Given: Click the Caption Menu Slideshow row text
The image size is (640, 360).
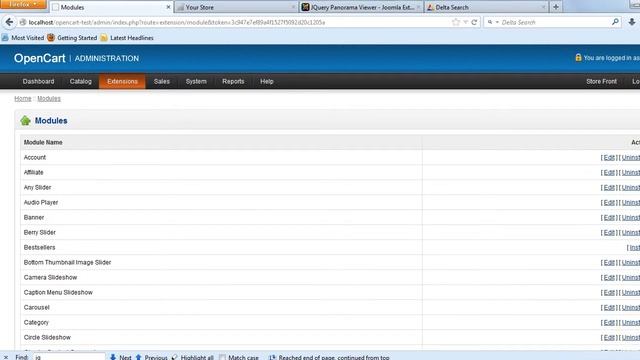Looking at the screenshot, I should tap(58, 293).
